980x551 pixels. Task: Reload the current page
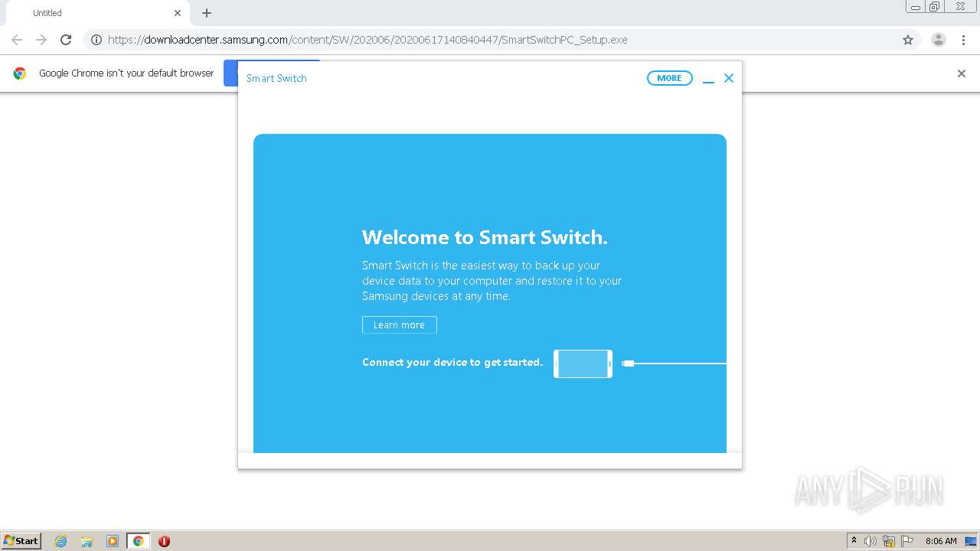pos(66,40)
